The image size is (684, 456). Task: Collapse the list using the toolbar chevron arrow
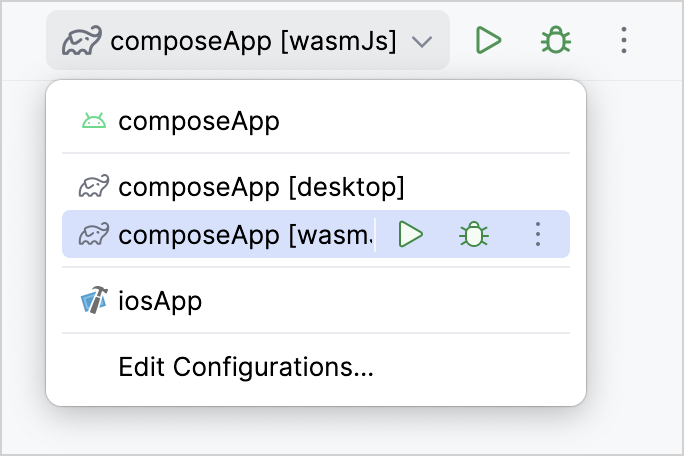423,41
